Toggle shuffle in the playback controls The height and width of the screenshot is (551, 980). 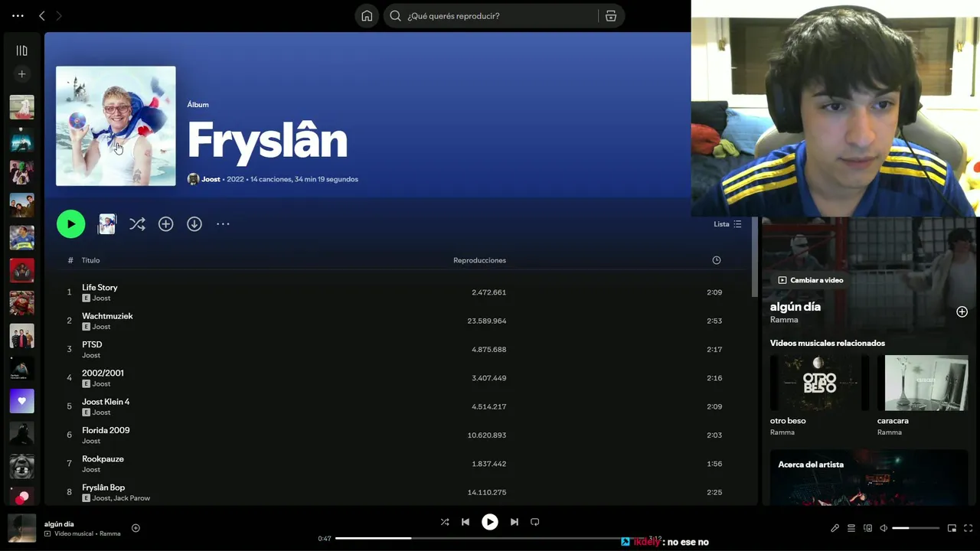click(x=445, y=522)
